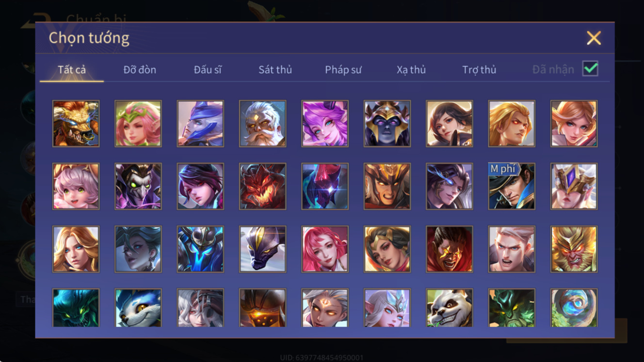View the 'Đấu sĩ' tab

click(x=208, y=70)
